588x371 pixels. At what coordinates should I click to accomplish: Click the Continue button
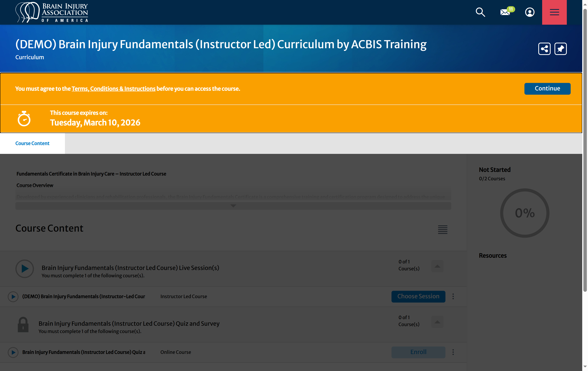click(x=547, y=89)
